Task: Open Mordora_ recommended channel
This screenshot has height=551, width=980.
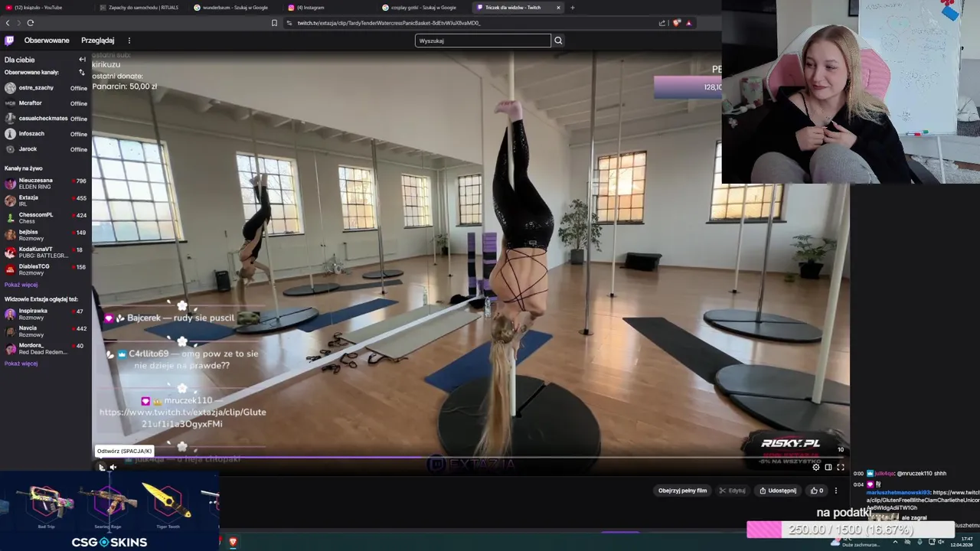Action: point(46,348)
